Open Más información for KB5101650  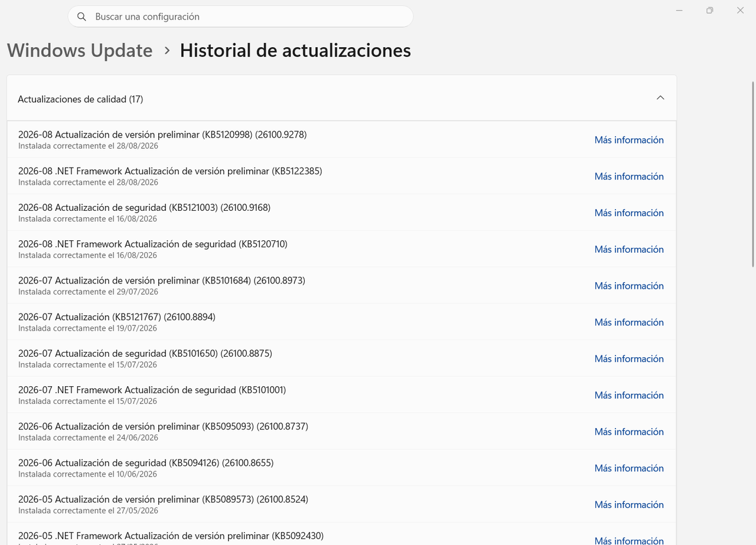629,359
